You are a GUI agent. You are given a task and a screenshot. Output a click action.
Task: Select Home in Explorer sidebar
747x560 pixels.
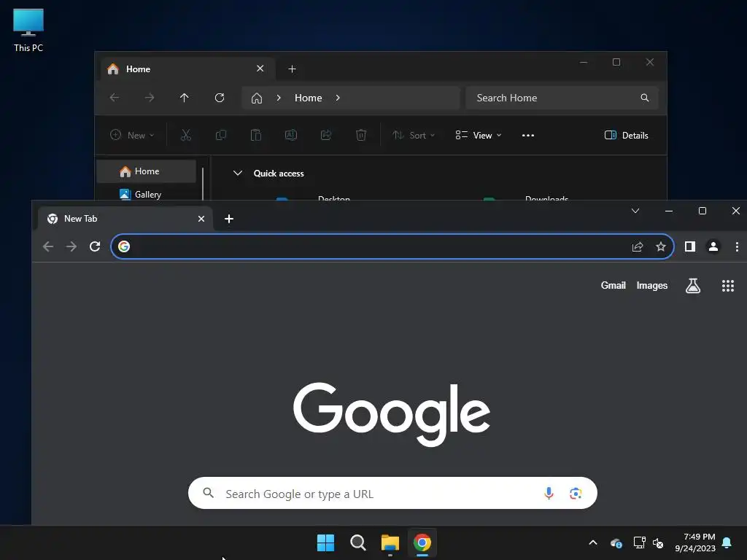click(x=146, y=171)
